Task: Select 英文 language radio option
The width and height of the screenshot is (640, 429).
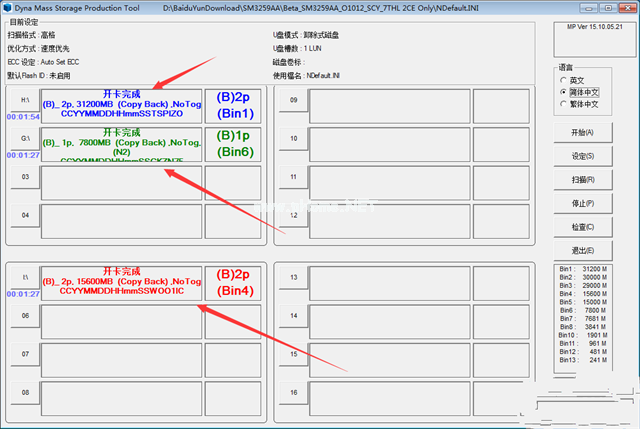Action: point(566,80)
